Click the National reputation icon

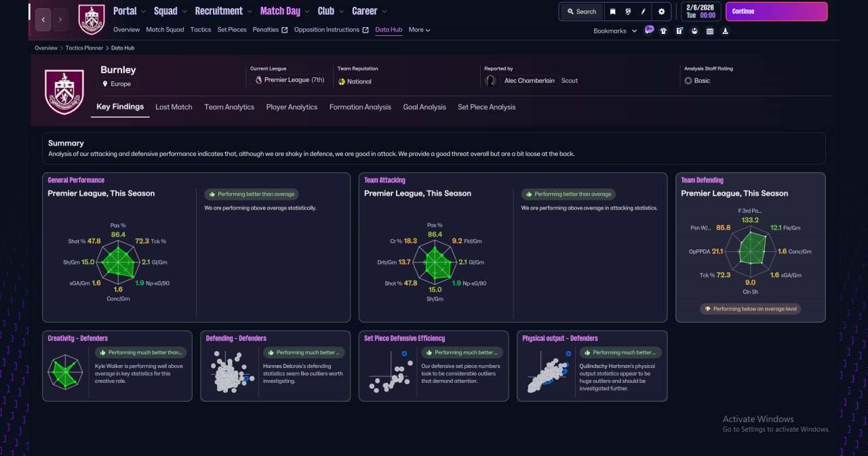tap(342, 81)
